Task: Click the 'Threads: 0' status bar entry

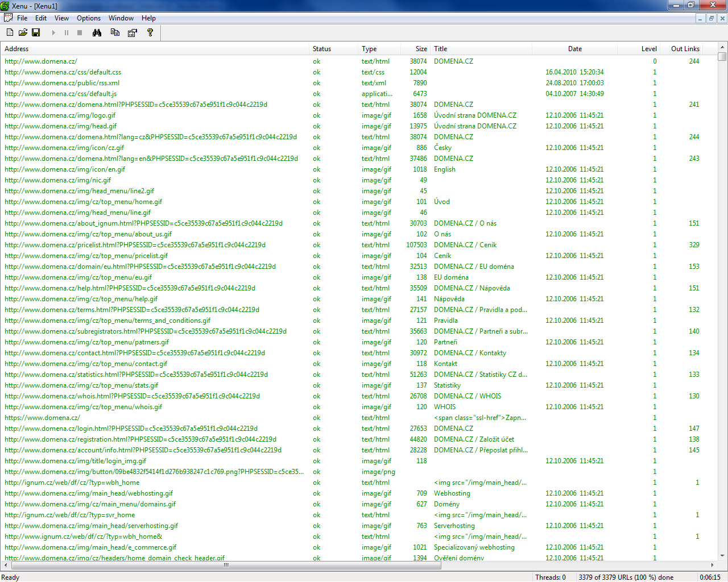Action: [x=551, y=577]
